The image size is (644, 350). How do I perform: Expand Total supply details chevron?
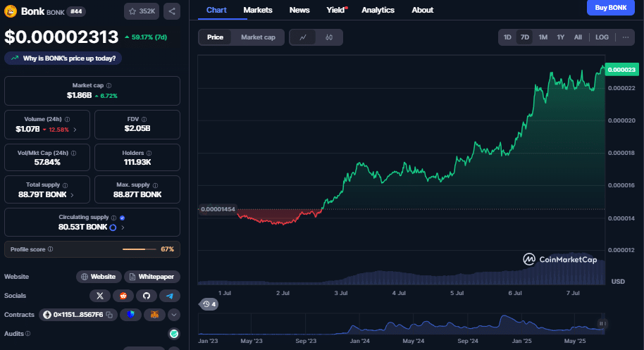(72, 195)
